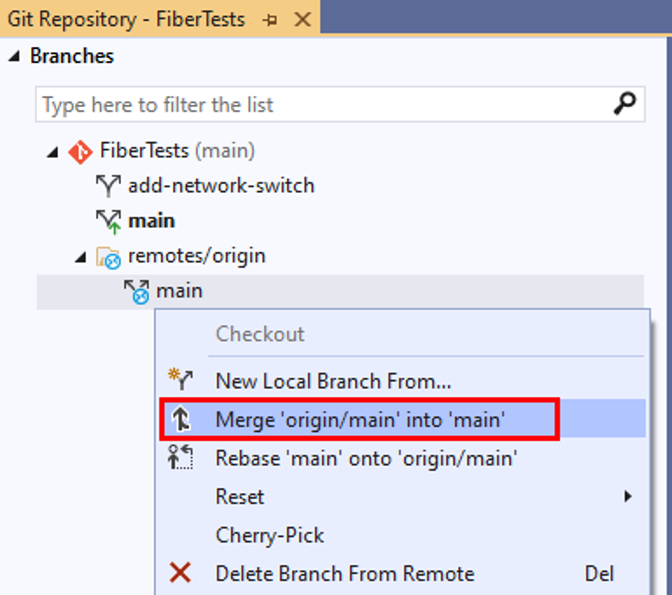The image size is (672, 595).
Task: Click the add-network-switch branch icon
Action: (108, 186)
